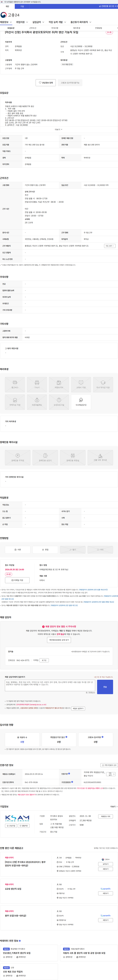Open the 단순생산,기계조작 생산직 모집 recommendation

point(17,953)
